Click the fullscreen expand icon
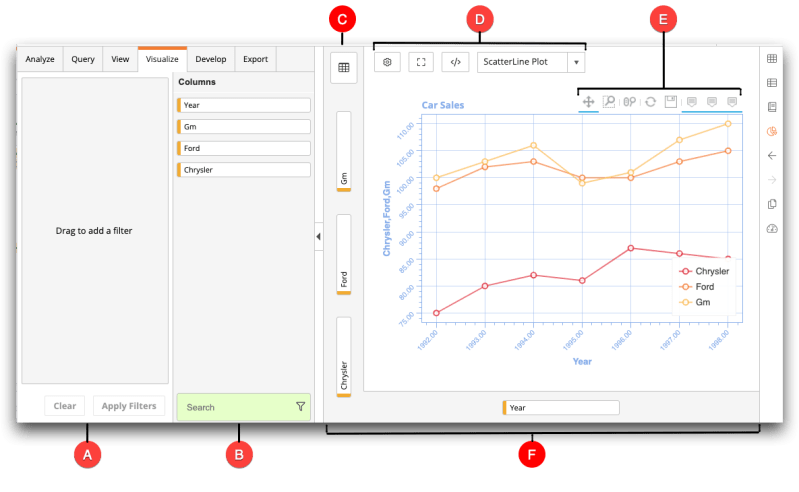This screenshot has height=492, width=799. 421,62
